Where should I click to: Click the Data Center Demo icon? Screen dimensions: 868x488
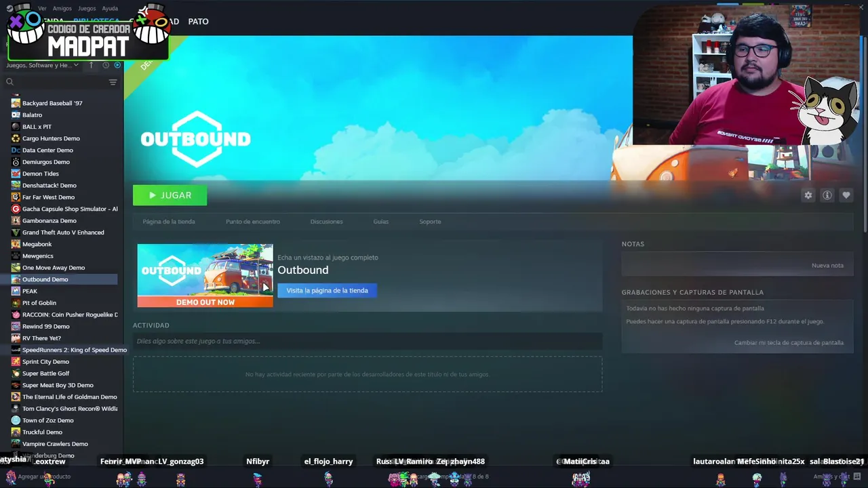tap(16, 150)
